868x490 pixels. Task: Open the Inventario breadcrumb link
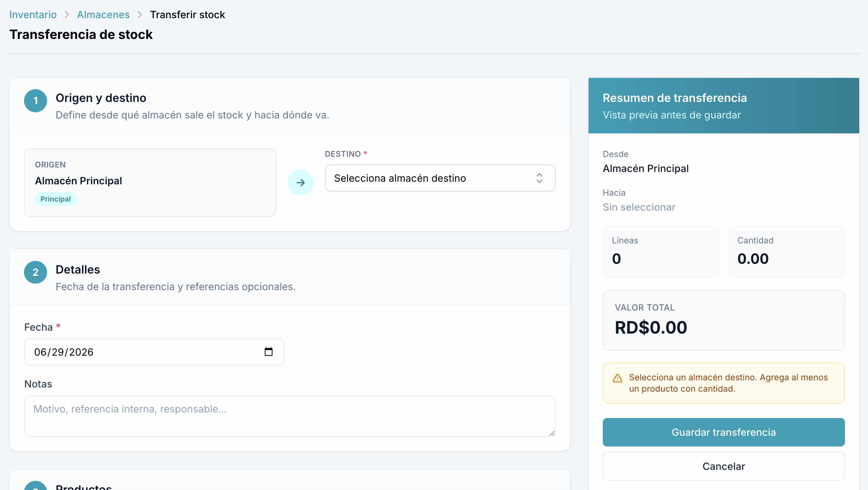pos(33,15)
